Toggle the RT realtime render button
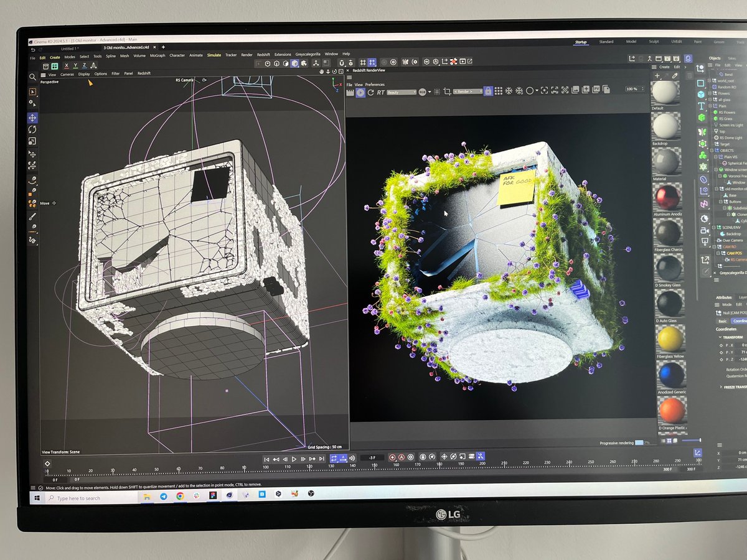The image size is (747, 560). coord(380,91)
